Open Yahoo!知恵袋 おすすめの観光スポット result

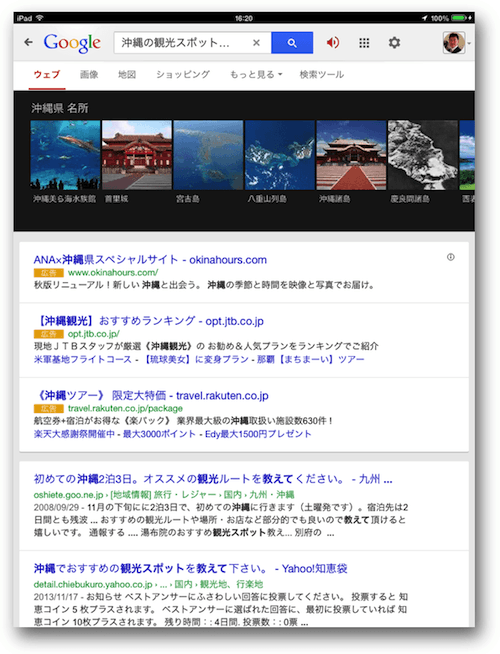pyautogui.click(x=191, y=568)
